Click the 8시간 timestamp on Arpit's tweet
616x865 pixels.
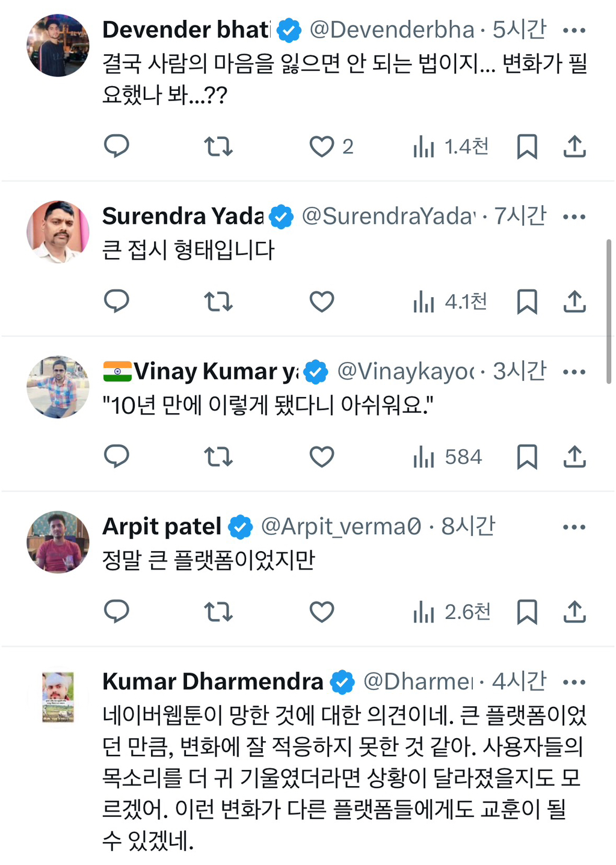(x=467, y=526)
